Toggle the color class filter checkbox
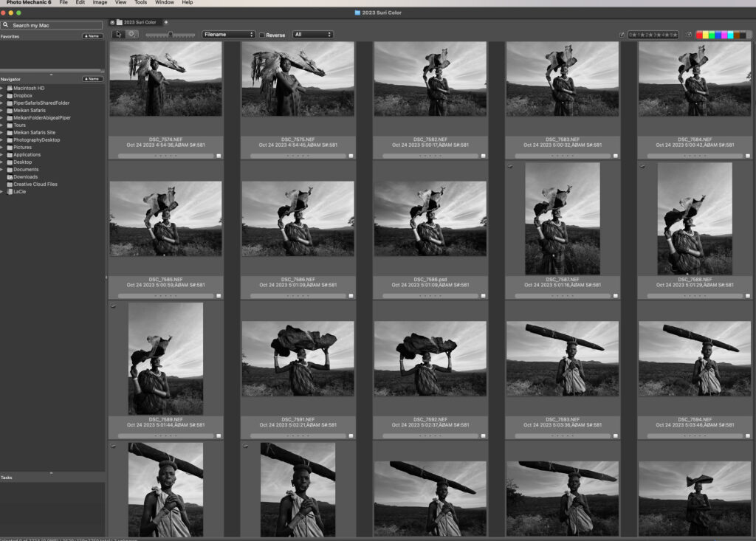Viewport: 756px width, 541px height. click(689, 35)
